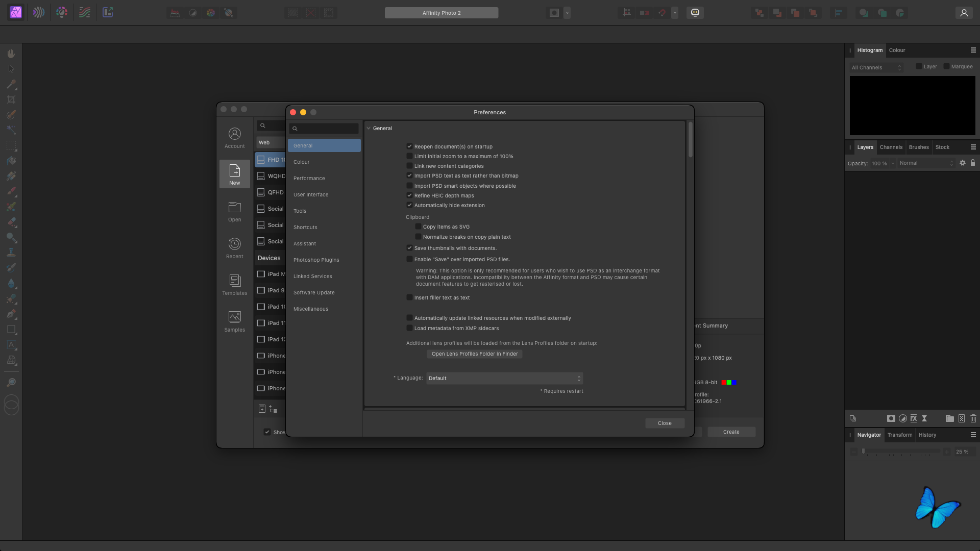Viewport: 980px width, 551px height.
Task: Click the Preferences search field
Action: pos(324,129)
